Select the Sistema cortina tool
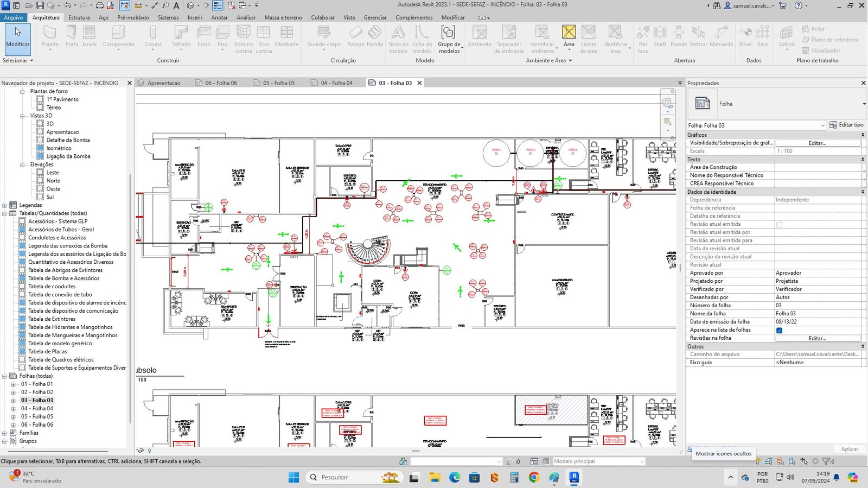868x488 pixels. [x=244, y=39]
